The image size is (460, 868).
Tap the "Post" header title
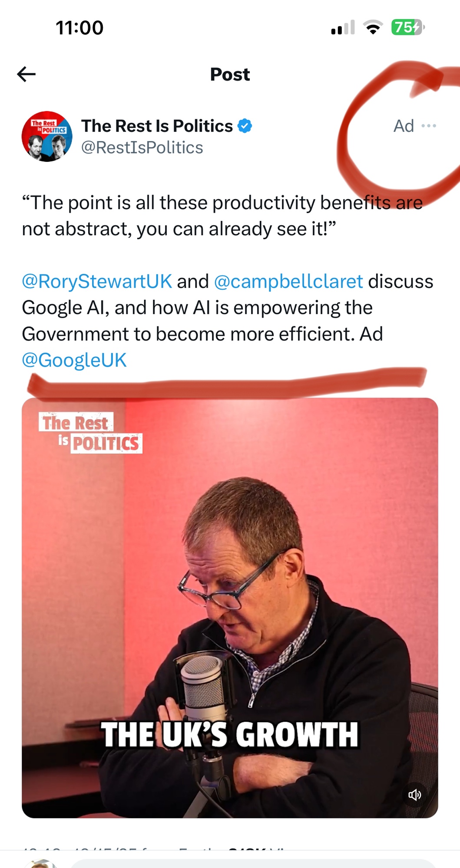[x=230, y=74]
